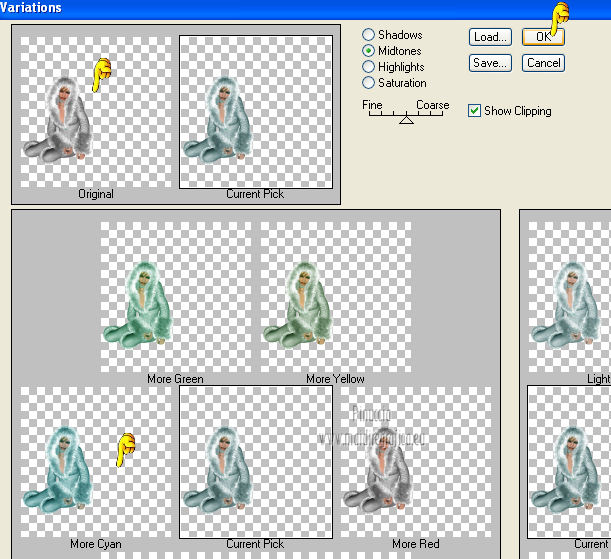Screen dimensions: 611x559
Task: Select the Saturation radio button
Action: click(368, 83)
